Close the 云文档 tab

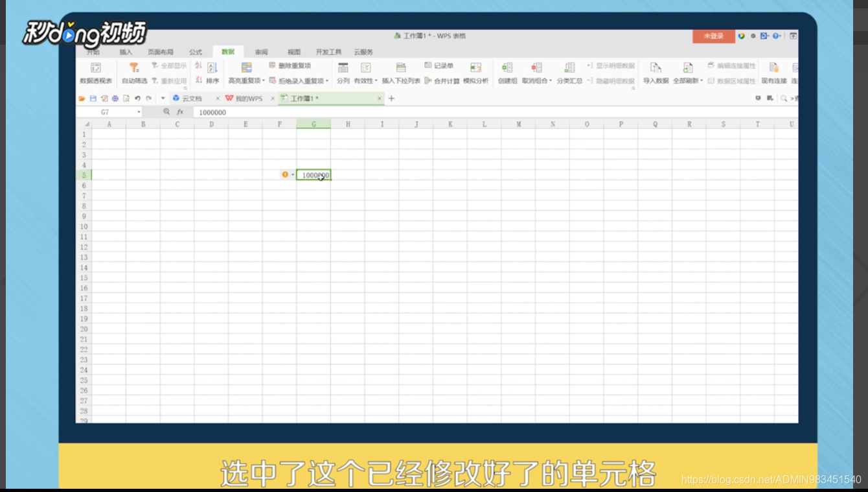218,99
